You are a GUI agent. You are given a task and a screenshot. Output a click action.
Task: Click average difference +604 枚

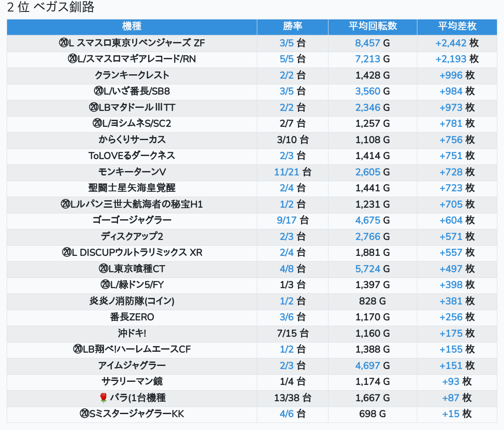click(x=457, y=221)
